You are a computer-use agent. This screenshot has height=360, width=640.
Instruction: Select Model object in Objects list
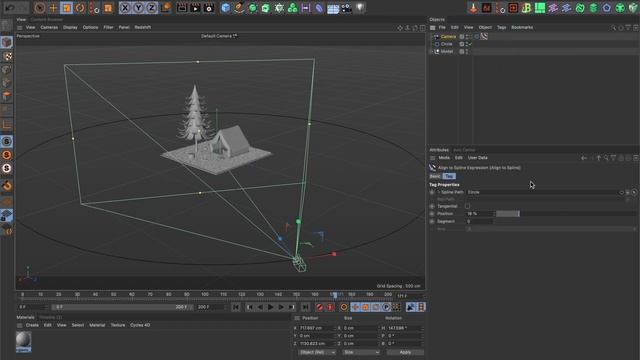tap(447, 51)
